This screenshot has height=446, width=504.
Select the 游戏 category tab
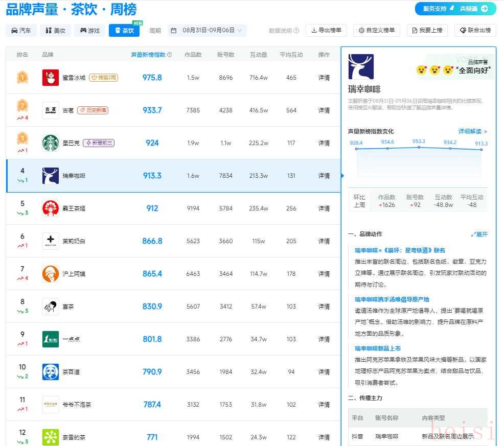(89, 31)
